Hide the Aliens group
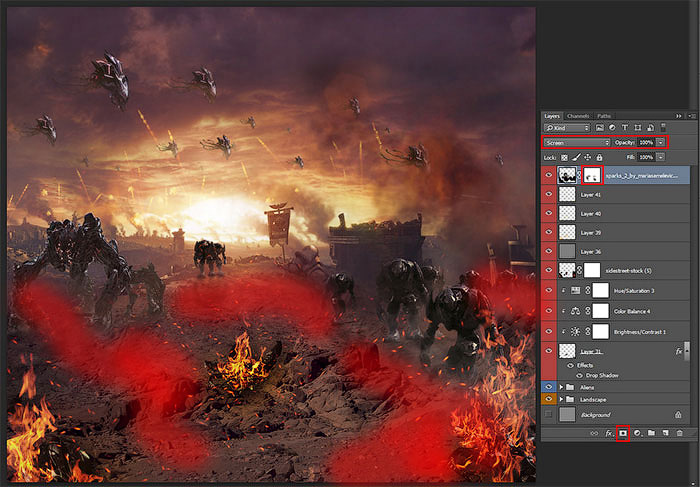The height and width of the screenshot is (487, 700). (x=549, y=387)
